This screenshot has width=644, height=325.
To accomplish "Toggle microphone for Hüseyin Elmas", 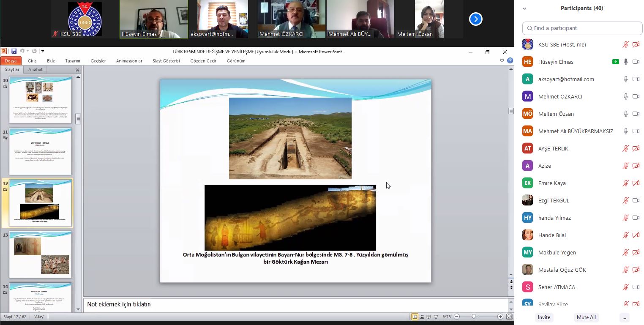I will (x=626, y=62).
